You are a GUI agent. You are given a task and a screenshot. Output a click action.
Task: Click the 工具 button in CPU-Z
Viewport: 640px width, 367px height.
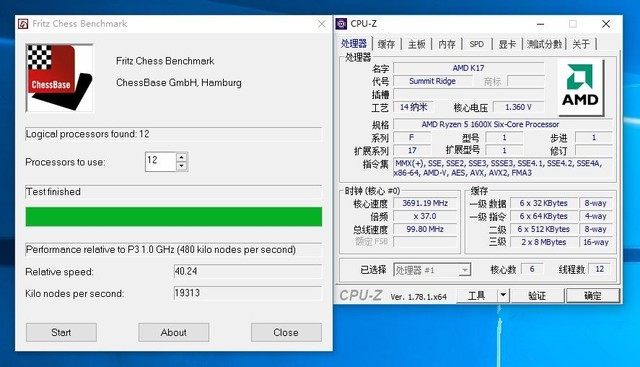pos(476,296)
